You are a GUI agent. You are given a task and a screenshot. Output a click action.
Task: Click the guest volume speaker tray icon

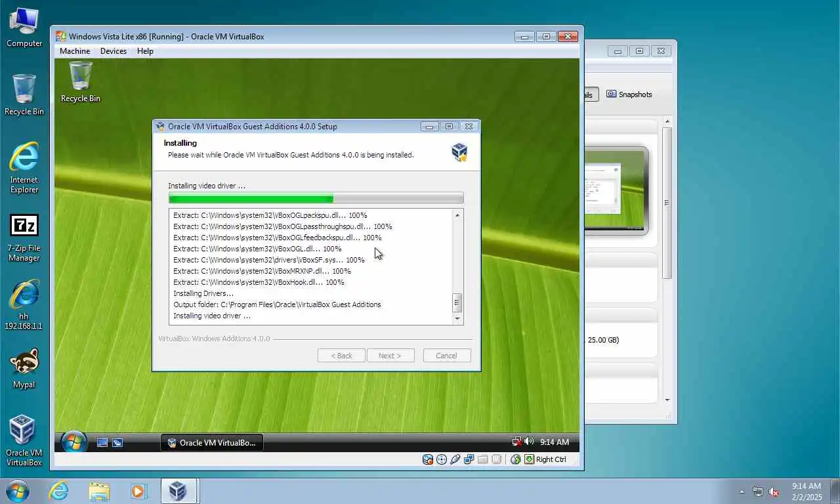(x=528, y=442)
